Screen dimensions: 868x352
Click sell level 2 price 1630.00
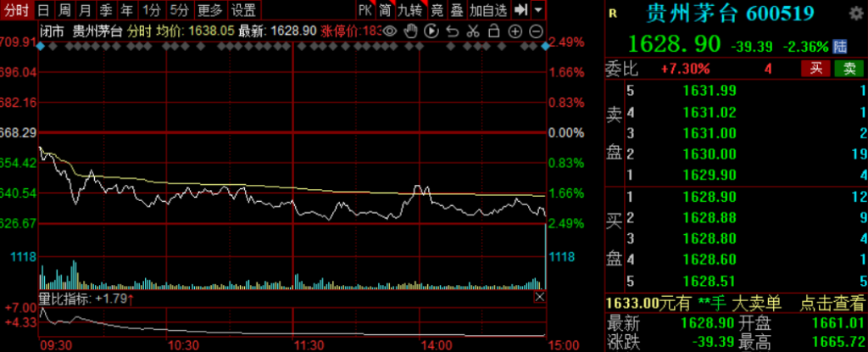click(x=709, y=154)
